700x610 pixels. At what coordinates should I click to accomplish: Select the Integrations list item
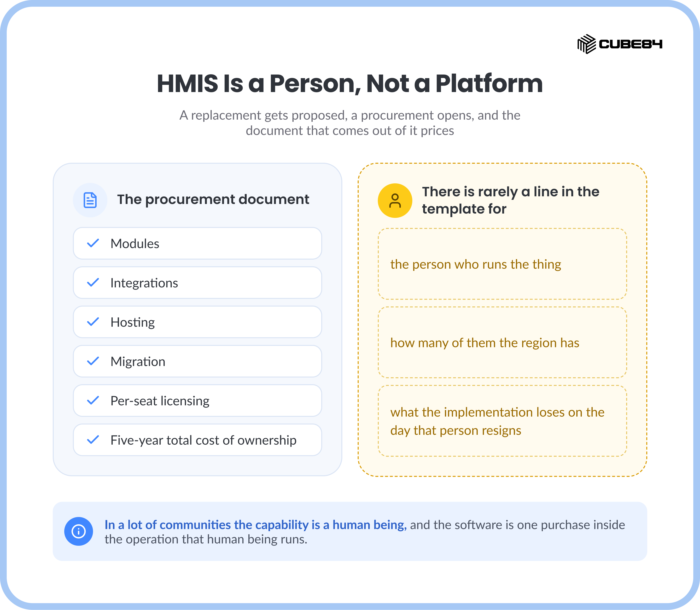(x=198, y=283)
